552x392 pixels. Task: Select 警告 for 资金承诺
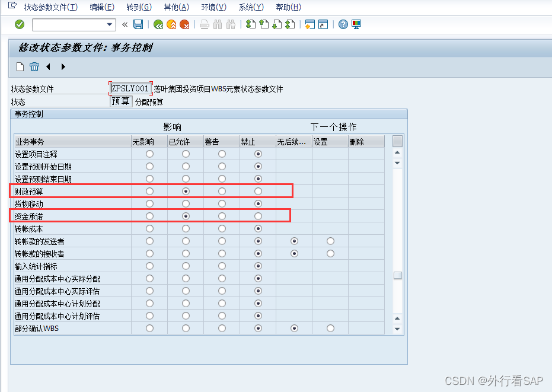click(x=222, y=216)
